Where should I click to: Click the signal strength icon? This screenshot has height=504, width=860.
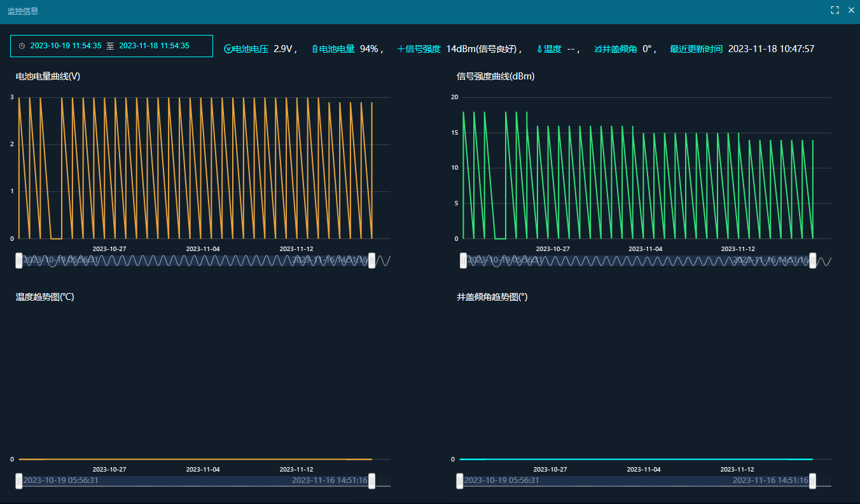coord(401,49)
